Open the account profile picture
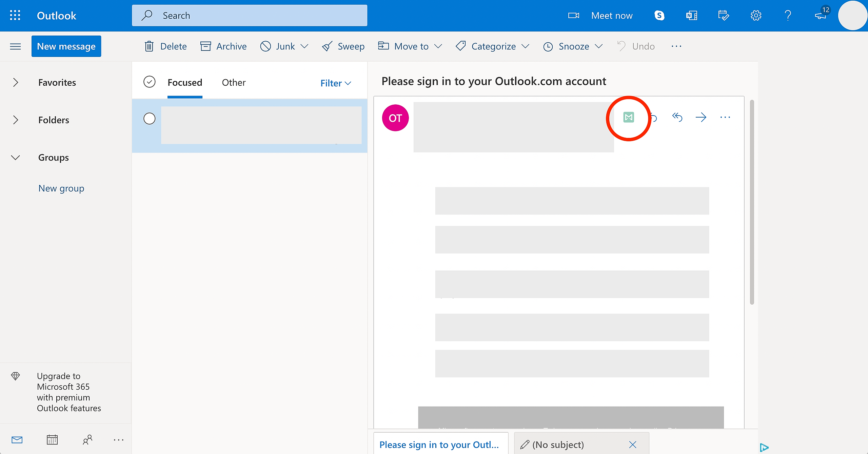 point(852,16)
